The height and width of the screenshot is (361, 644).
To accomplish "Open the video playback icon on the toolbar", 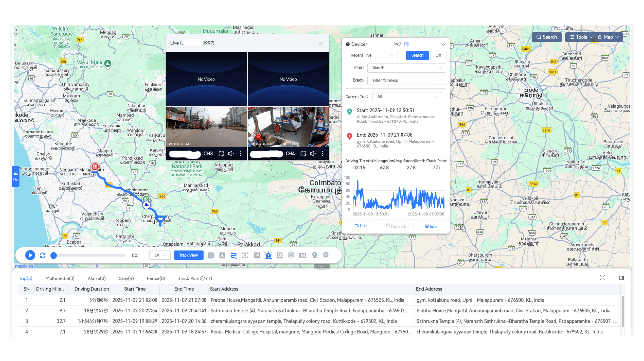I will [x=280, y=255].
